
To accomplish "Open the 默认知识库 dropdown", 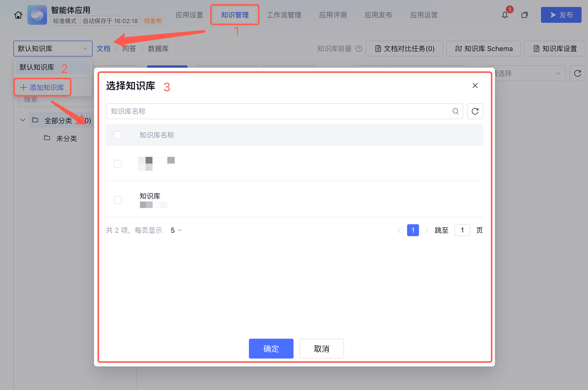I will 53,49.
